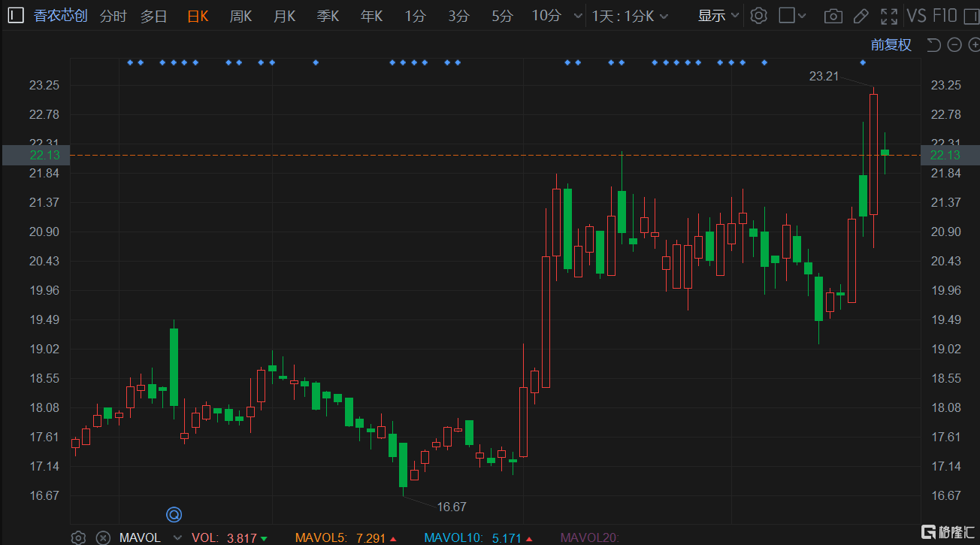Screen dimensions: 980x545
Task: Click the MAVOL10: 5.171 readout
Action: pos(478,537)
